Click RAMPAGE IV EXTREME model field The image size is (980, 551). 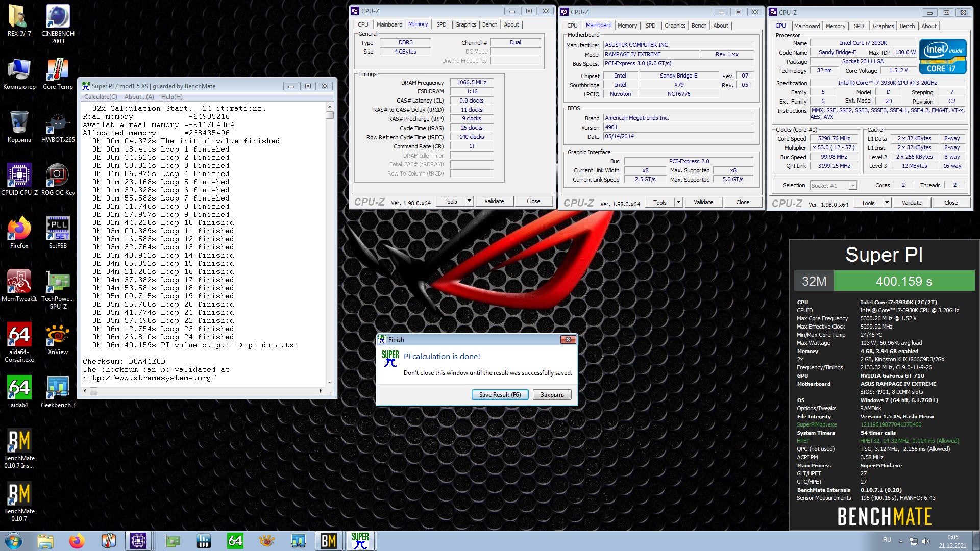click(x=650, y=54)
